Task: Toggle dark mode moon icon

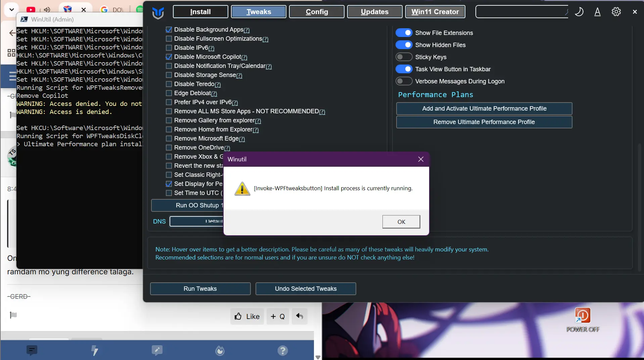Action: click(579, 12)
